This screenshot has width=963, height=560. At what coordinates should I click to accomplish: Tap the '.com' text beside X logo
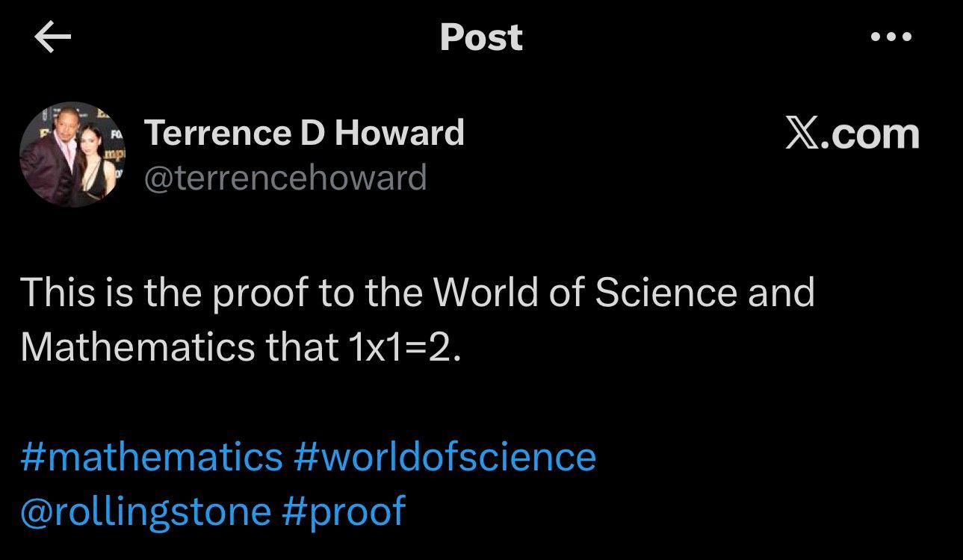870,135
